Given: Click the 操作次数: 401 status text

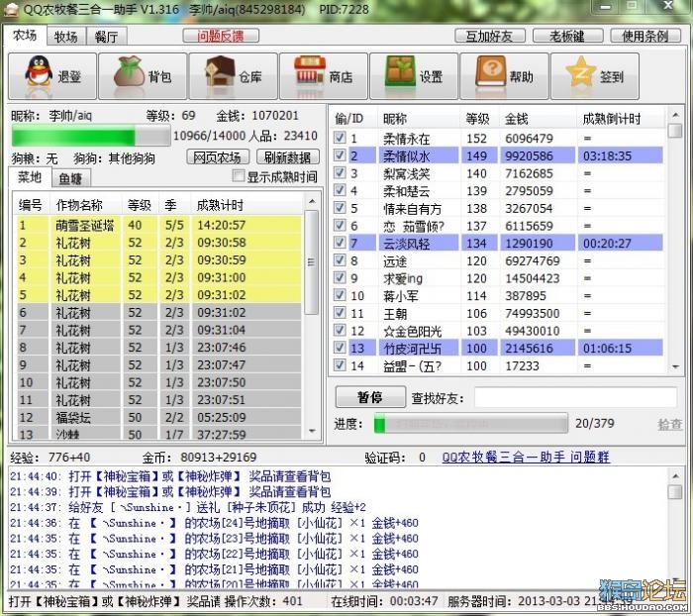Looking at the screenshot, I should (x=263, y=601).
